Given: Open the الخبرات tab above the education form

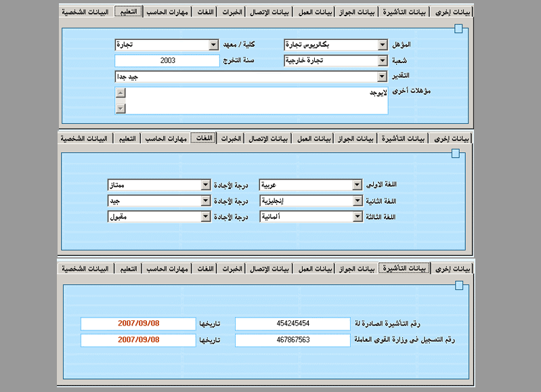Looking at the screenshot, I should click(x=232, y=12).
